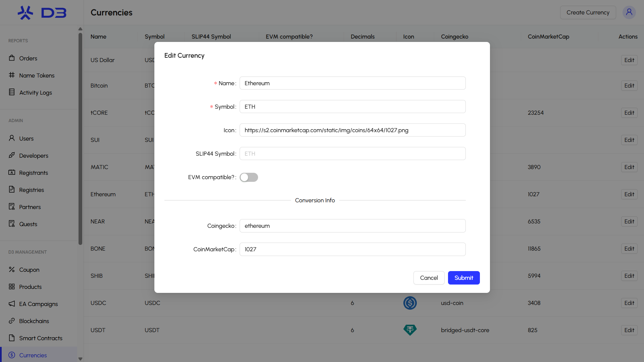The image size is (644, 362).
Task: Click the bridged-usdt-core cell
Action: (x=465, y=330)
